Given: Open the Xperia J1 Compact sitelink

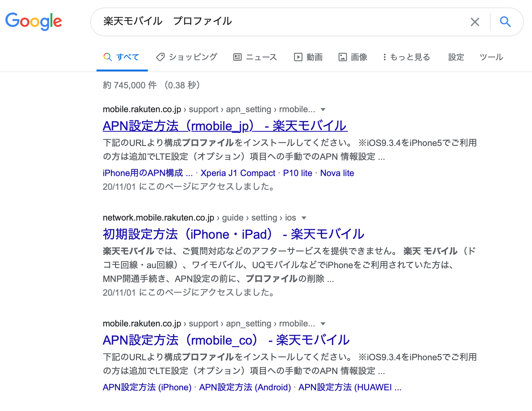Looking at the screenshot, I should 238,173.
